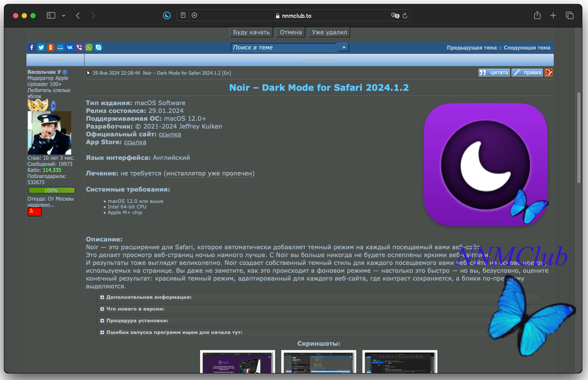Viewport: 588px width, 380px height.
Task: Open the Официальный сайт ссылка link
Action: (170, 134)
